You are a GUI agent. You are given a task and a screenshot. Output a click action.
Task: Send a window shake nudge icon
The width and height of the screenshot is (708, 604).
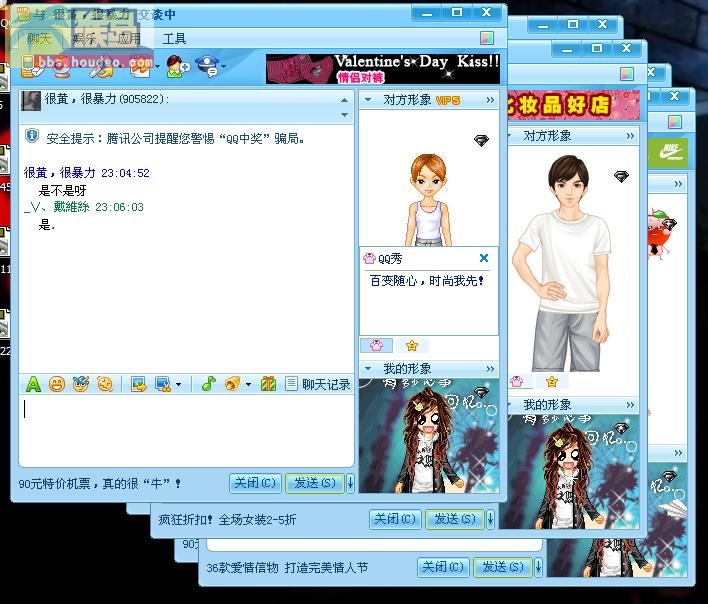pyautogui.click(x=105, y=384)
